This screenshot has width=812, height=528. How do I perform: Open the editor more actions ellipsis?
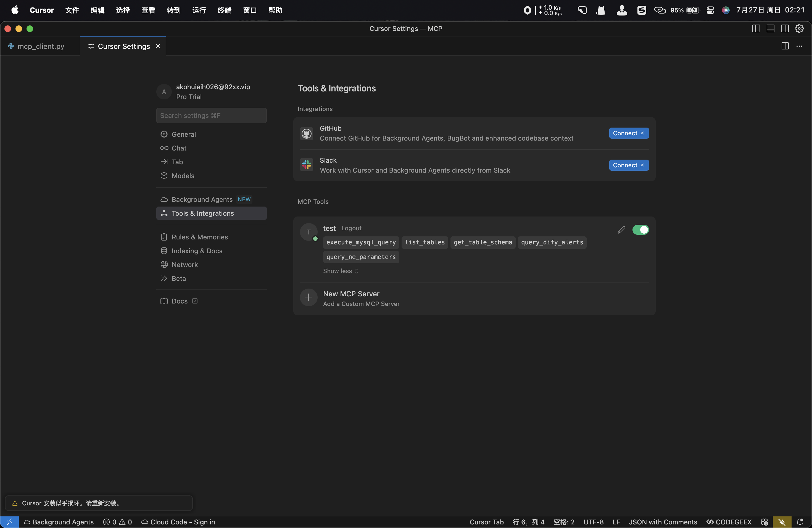pyautogui.click(x=799, y=46)
